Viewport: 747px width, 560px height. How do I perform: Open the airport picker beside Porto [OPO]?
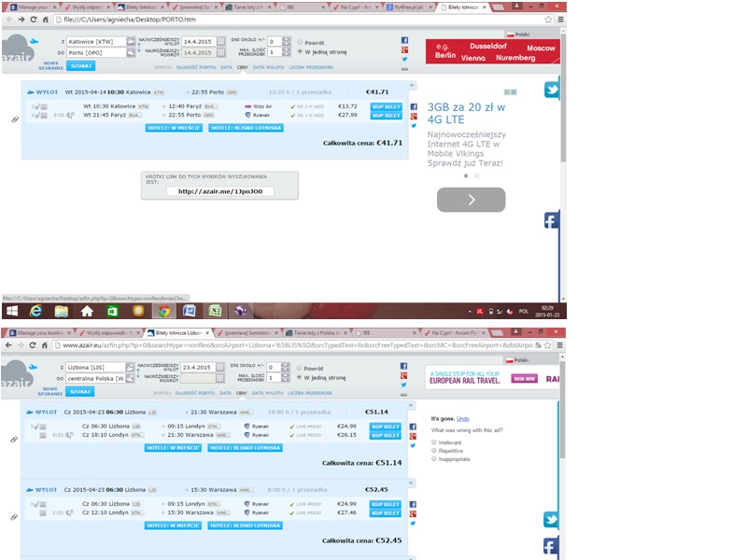coord(131,52)
